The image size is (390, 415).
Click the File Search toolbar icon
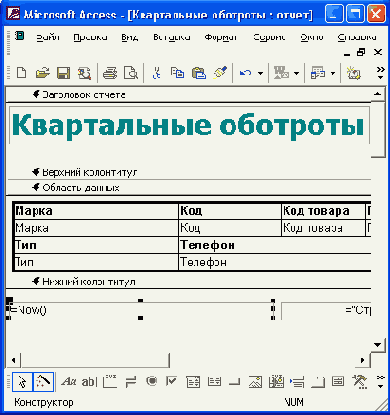[84, 72]
